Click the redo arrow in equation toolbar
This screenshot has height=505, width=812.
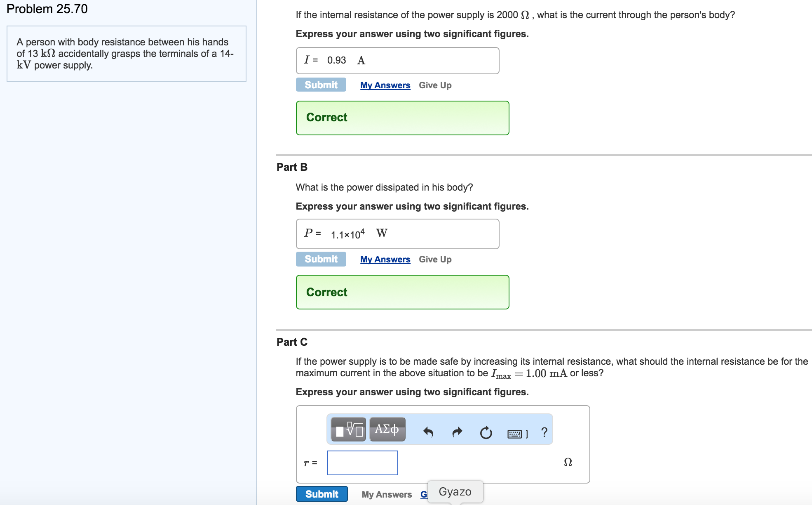click(x=457, y=432)
